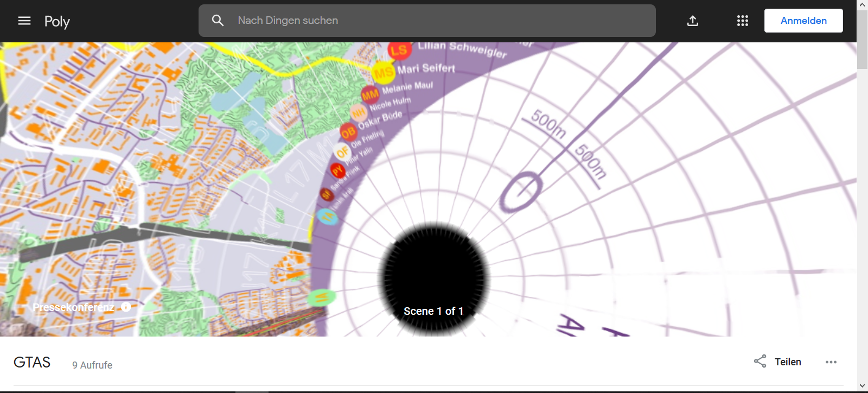Click the Teilen text button
Viewport: 868px width, 393px height.
point(788,362)
